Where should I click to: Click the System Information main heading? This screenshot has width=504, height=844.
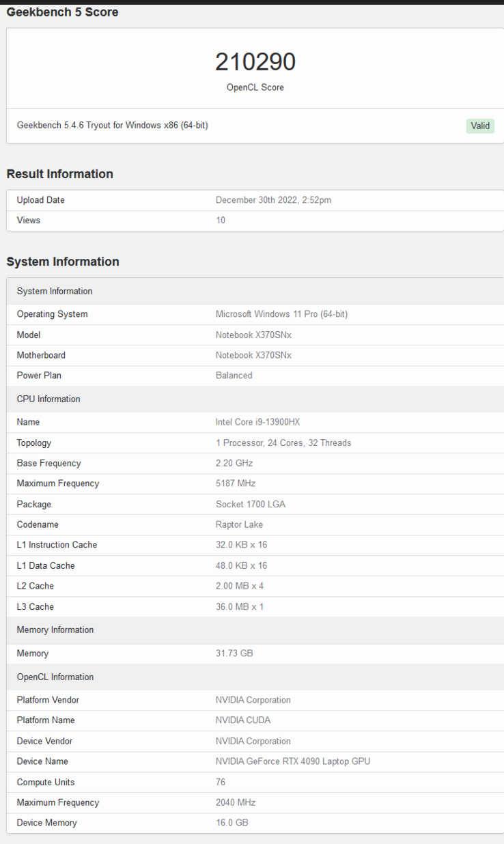click(63, 262)
